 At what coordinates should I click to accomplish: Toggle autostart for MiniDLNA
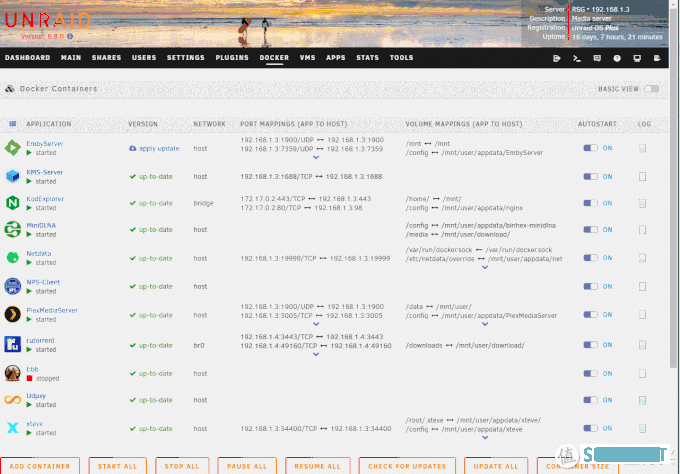[x=590, y=229]
